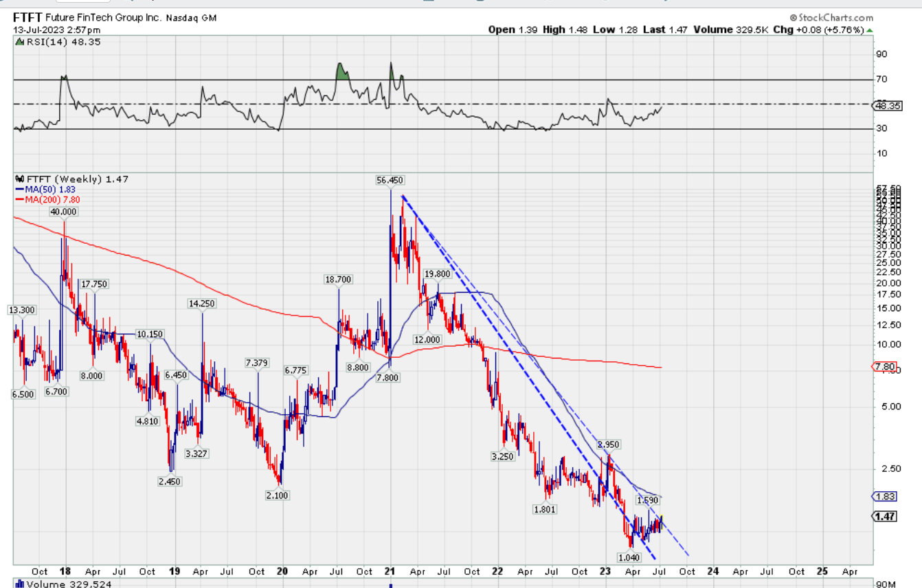Viewport: 922px width, 588px height.
Task: Click the 2.950 high price annotation
Action: [x=609, y=444]
